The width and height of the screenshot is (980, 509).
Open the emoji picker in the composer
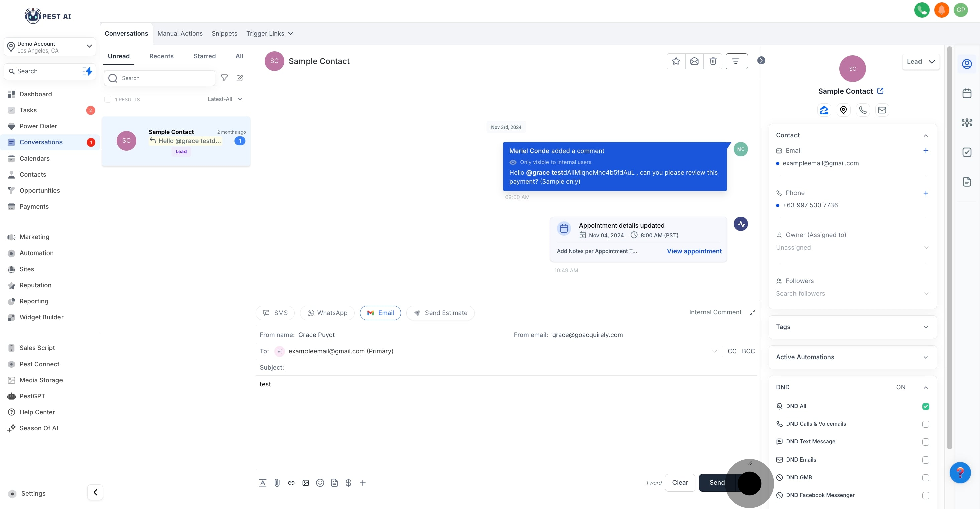(320, 482)
